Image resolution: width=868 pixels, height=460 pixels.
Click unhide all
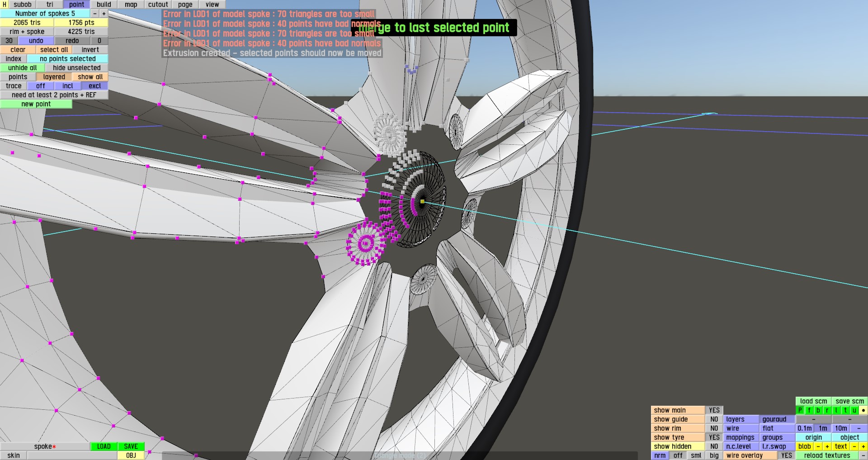coord(23,68)
